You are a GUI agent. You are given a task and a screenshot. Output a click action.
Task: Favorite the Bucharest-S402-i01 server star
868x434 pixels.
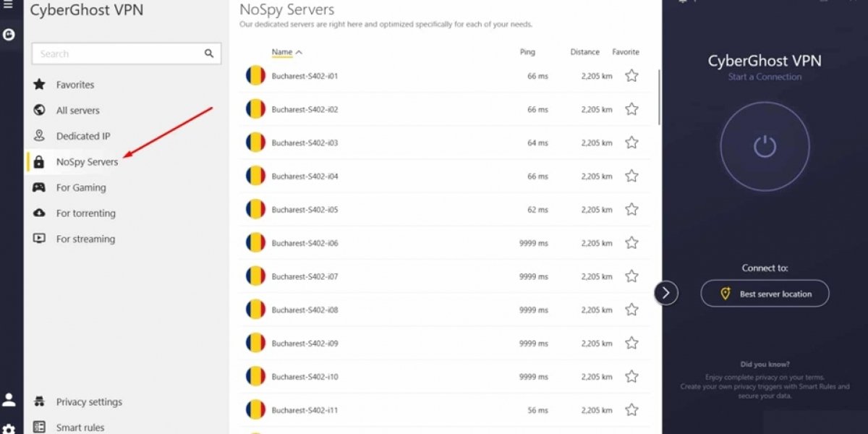[x=631, y=76]
